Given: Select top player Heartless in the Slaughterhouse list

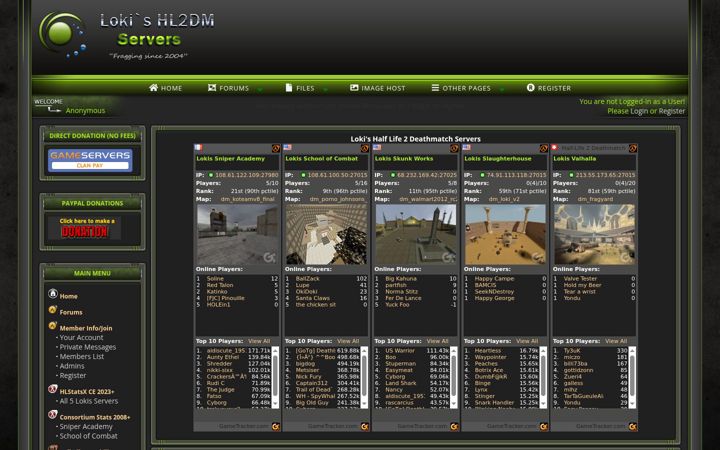Looking at the screenshot, I should (488, 351).
